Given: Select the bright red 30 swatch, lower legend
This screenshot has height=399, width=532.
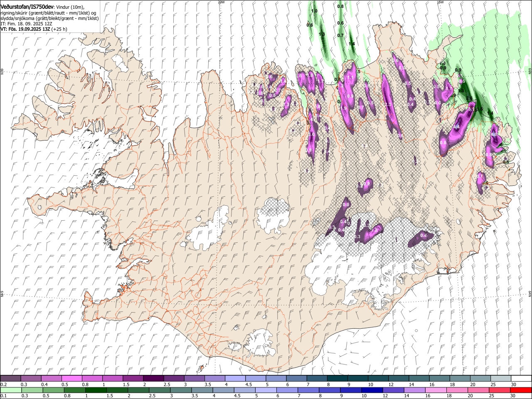Looking at the screenshot, I should 521,390.
